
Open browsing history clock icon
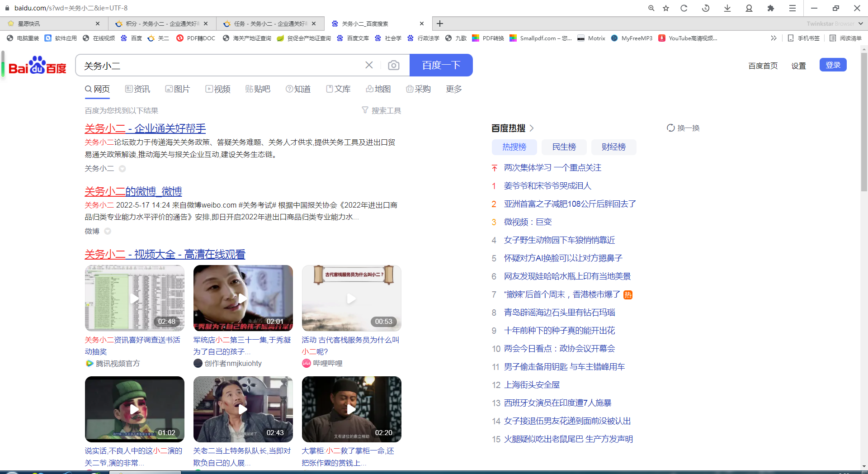click(706, 8)
